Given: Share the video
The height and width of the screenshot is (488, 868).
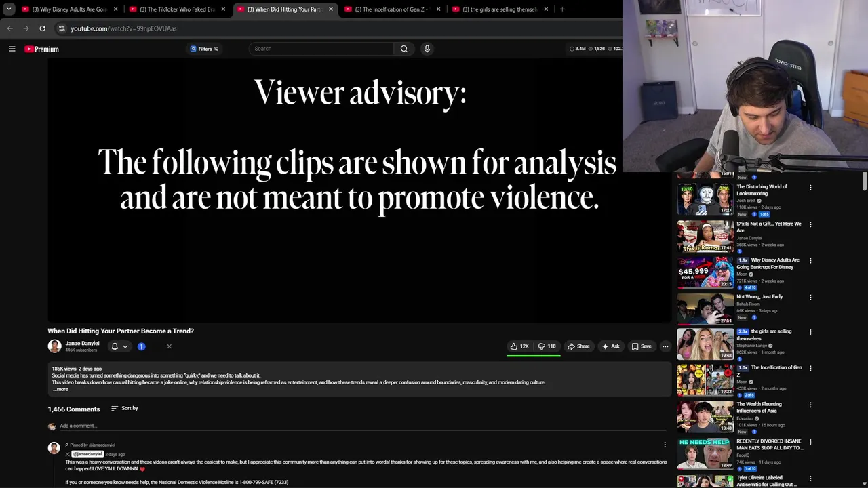Looking at the screenshot, I should [x=578, y=346].
